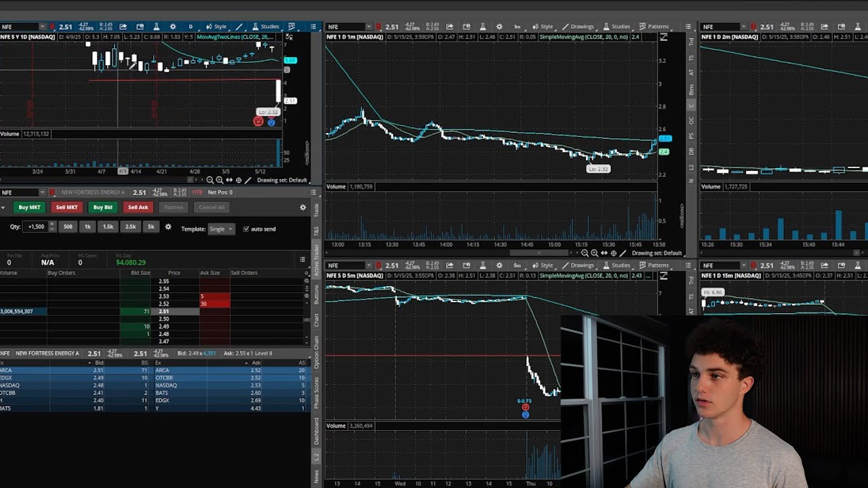
Task: Open Style menu on 1m chart
Action: click(542, 26)
